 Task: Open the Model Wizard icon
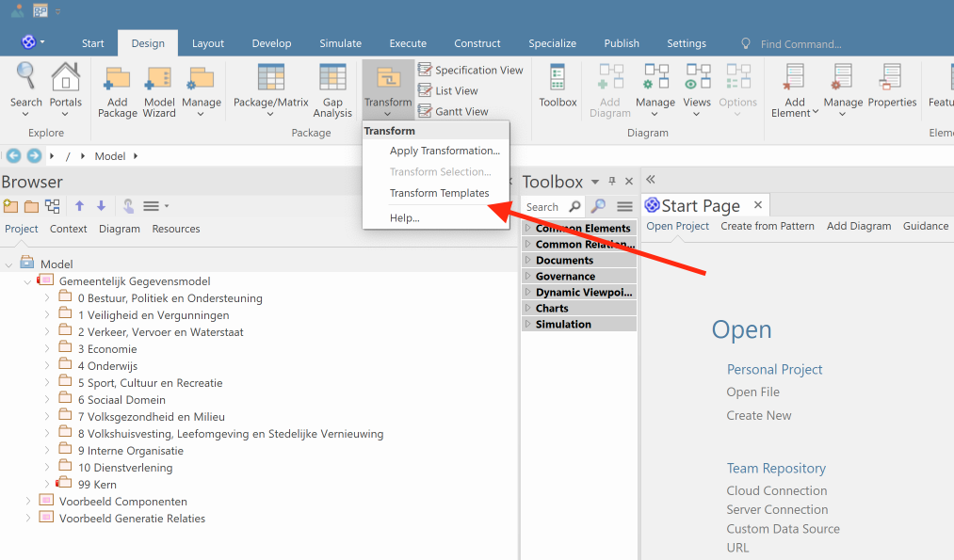point(159,81)
